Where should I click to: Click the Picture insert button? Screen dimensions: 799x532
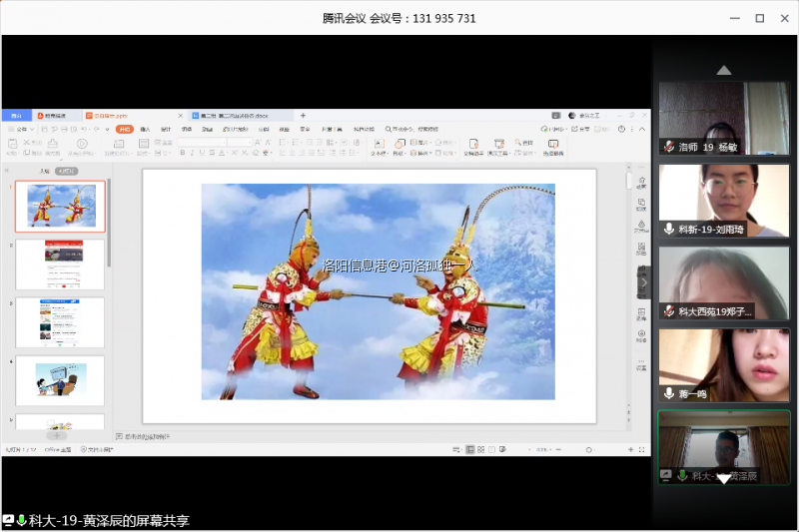(418, 143)
